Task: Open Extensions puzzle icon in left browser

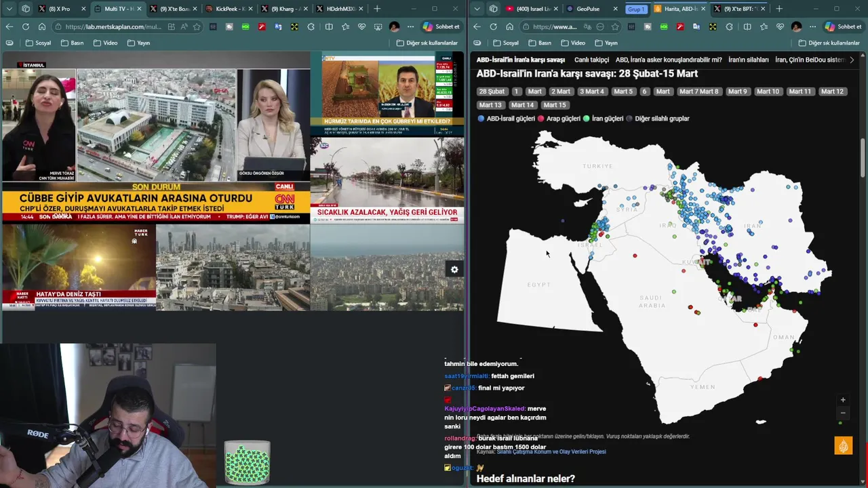Action: point(311,26)
